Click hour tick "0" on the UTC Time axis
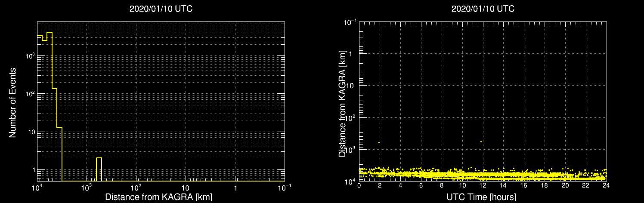The image size is (644, 203). coord(359,185)
